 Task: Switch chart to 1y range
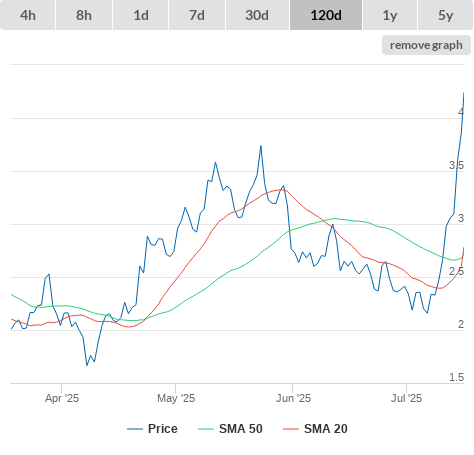(390, 15)
